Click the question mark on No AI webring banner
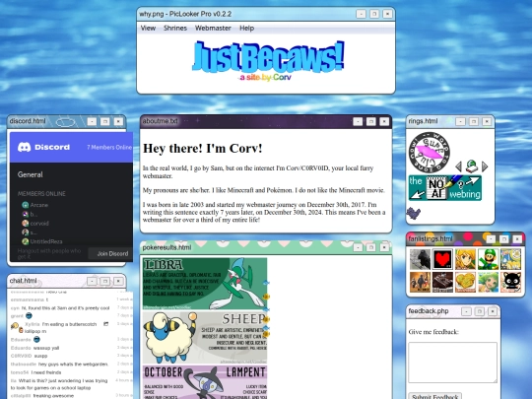The height and width of the screenshot is (399, 532). pyautogui.click(x=461, y=184)
